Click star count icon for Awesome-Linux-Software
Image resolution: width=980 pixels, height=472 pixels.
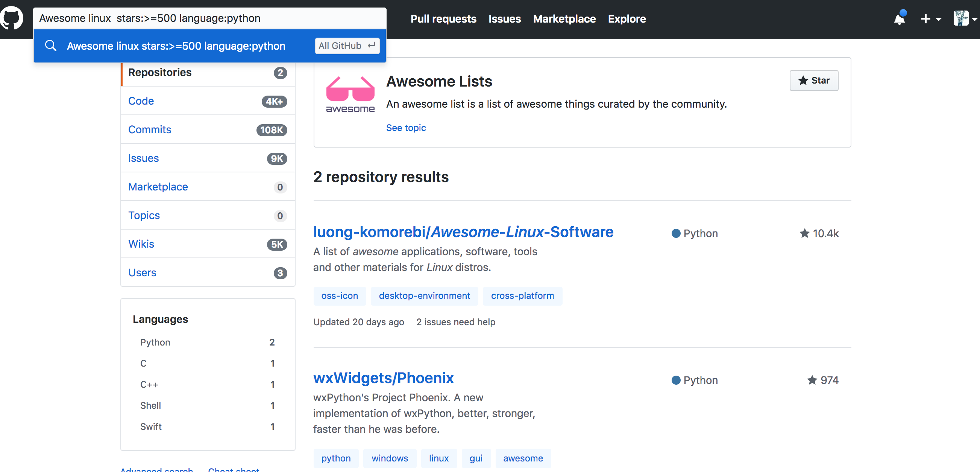tap(804, 233)
